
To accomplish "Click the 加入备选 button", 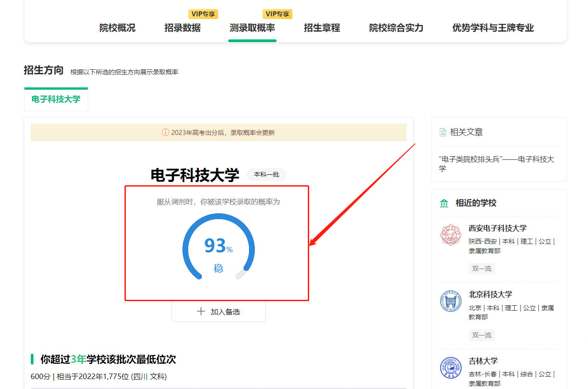I will click(219, 312).
